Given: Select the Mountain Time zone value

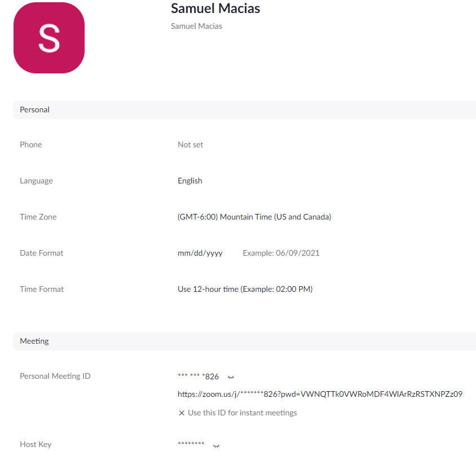Looking at the screenshot, I should click(x=254, y=217).
